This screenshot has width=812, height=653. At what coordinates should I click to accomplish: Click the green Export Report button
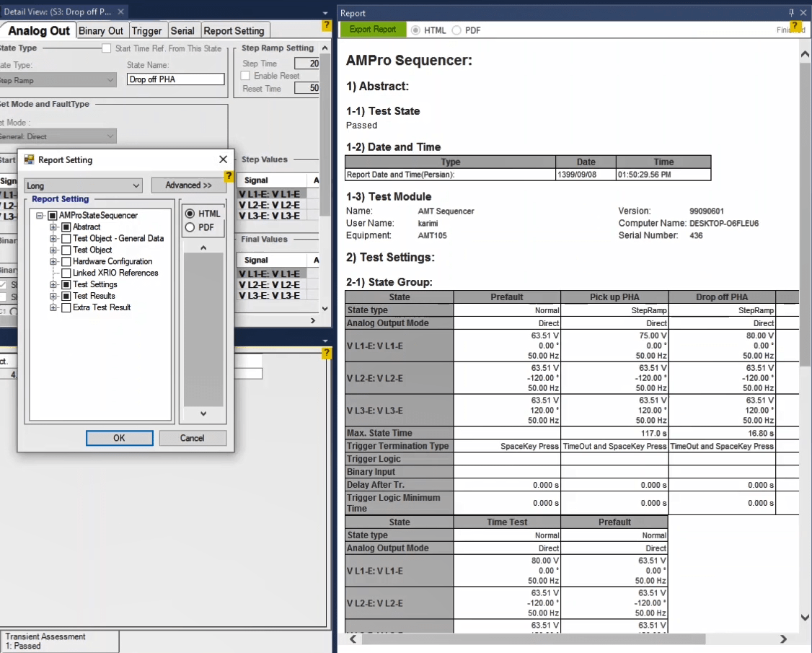373,30
